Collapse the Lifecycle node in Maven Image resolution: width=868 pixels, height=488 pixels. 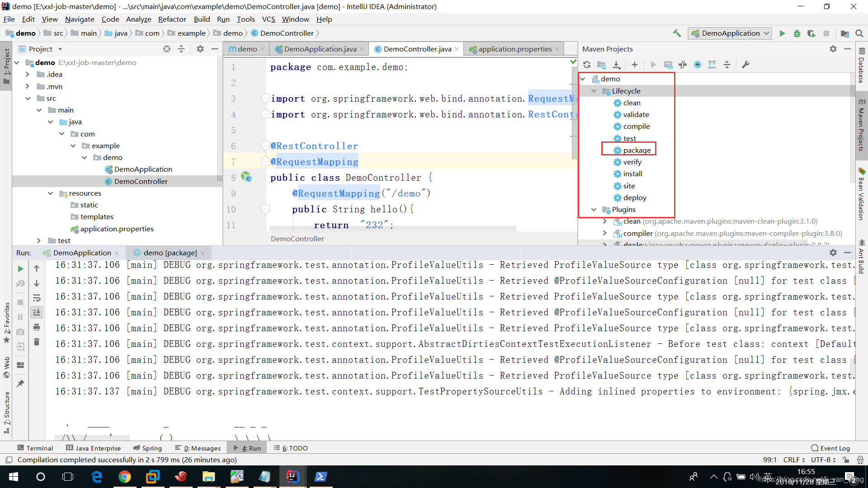[594, 91]
